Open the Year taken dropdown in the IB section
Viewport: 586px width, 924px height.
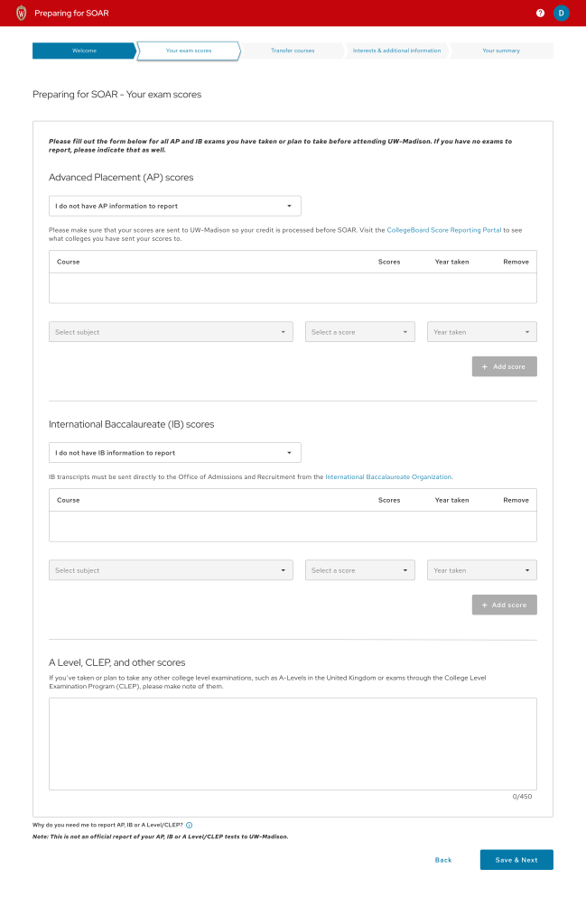[x=481, y=569]
